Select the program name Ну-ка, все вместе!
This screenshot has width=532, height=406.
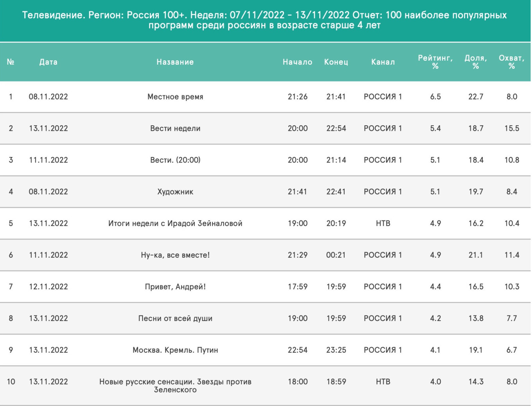click(175, 255)
